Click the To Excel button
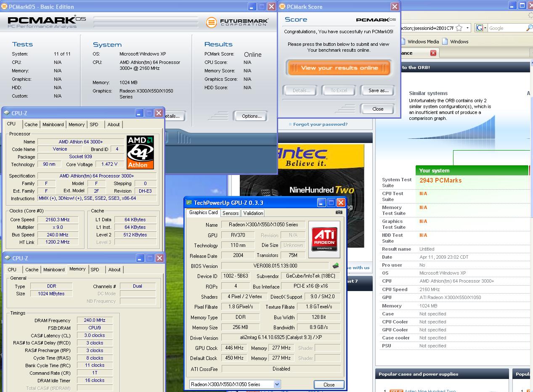This screenshot has width=533, height=392. (x=339, y=90)
